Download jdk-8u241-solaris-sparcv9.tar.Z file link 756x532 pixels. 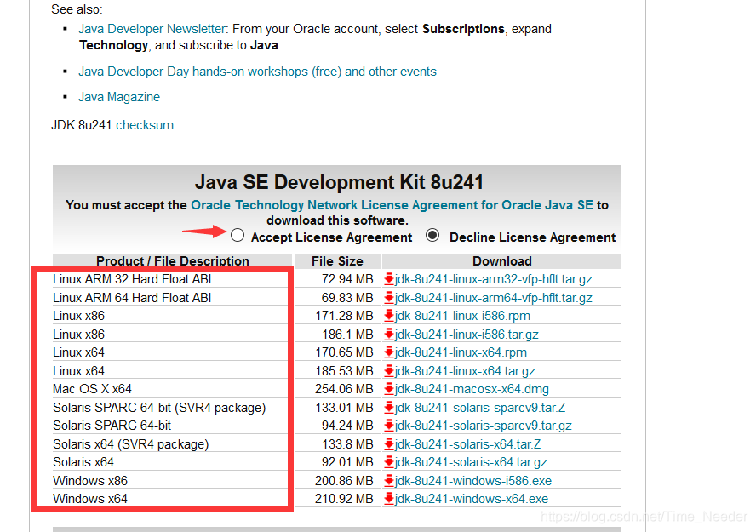pos(479,408)
